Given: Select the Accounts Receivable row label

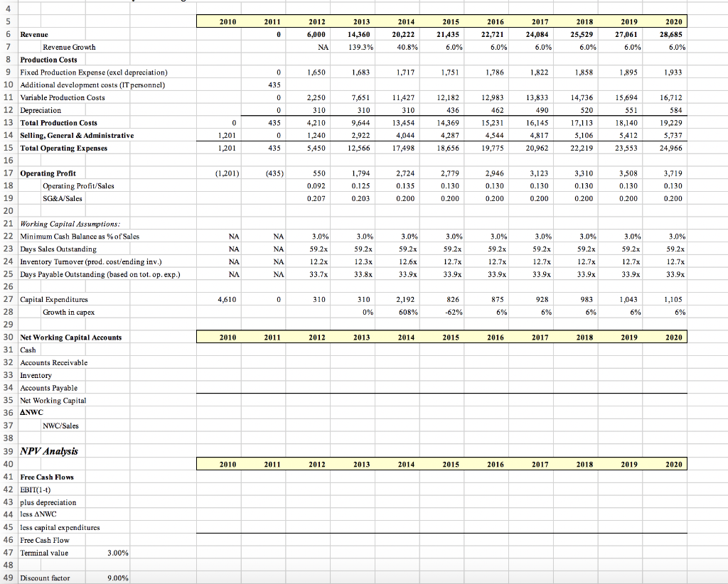Looking at the screenshot, I should pyautogui.click(x=44, y=362).
